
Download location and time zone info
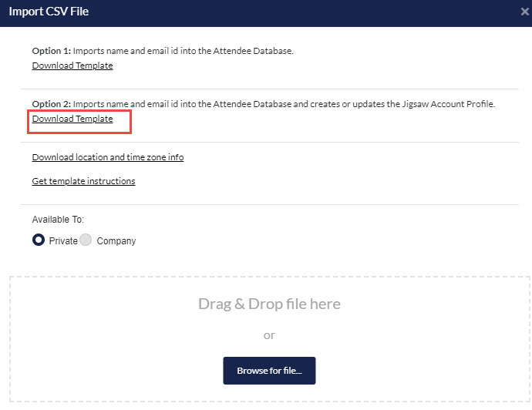pyautogui.click(x=108, y=157)
